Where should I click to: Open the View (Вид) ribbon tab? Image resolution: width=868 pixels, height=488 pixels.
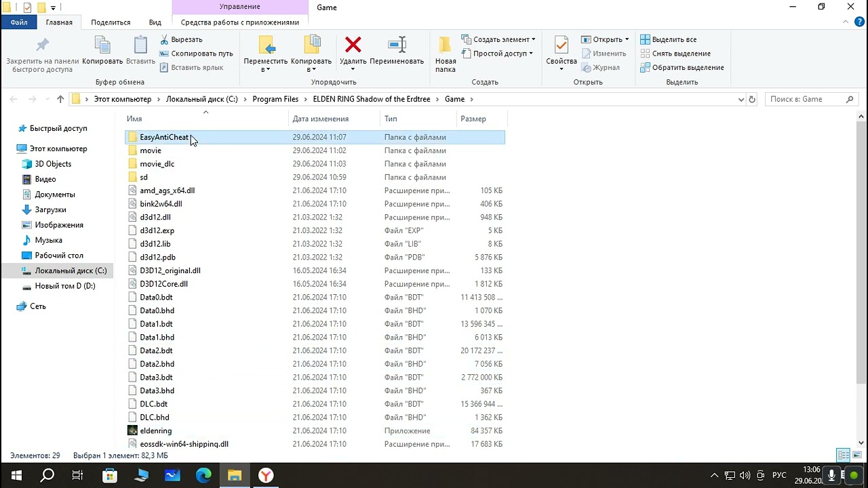(155, 22)
